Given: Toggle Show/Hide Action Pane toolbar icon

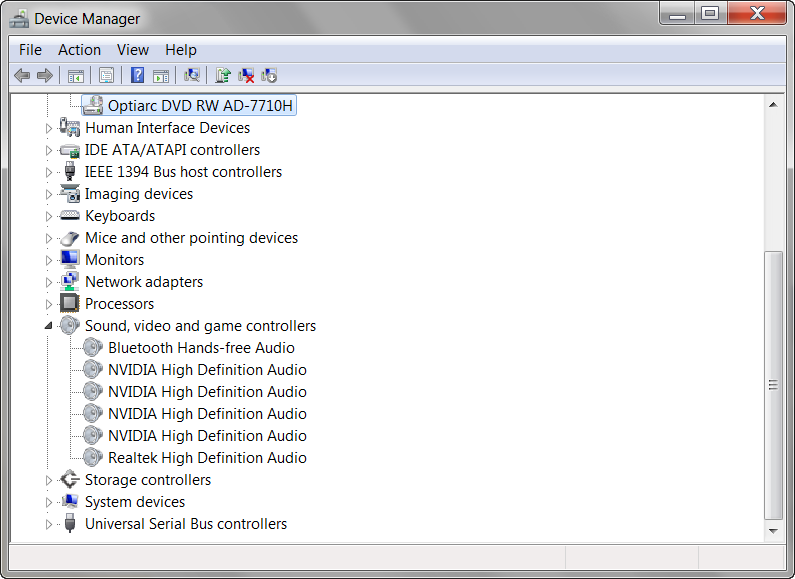Looking at the screenshot, I should click(161, 76).
